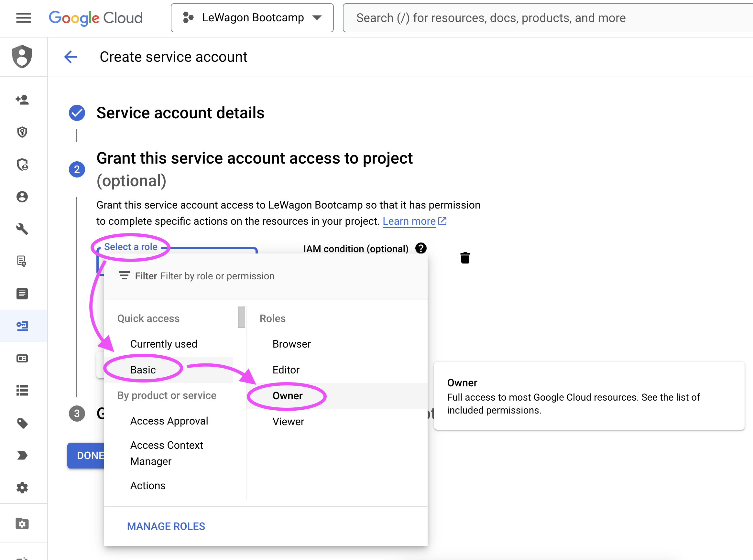This screenshot has width=753, height=560.
Task: Open the person-circle sidebar icon
Action: point(22,197)
